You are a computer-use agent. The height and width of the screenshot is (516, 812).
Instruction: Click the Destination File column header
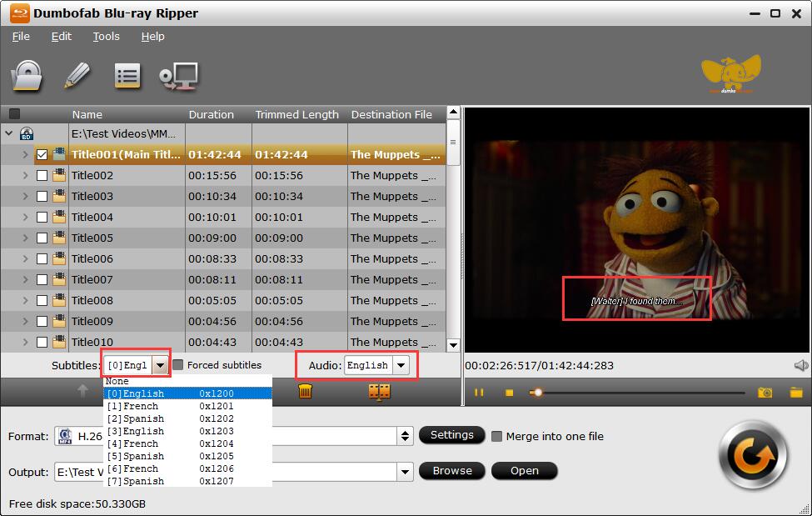[x=391, y=114]
